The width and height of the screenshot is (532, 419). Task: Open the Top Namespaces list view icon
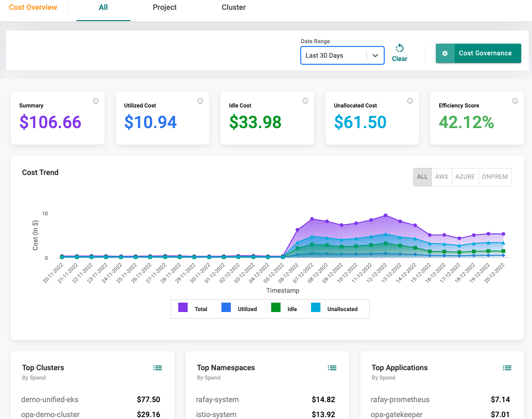[x=332, y=368]
